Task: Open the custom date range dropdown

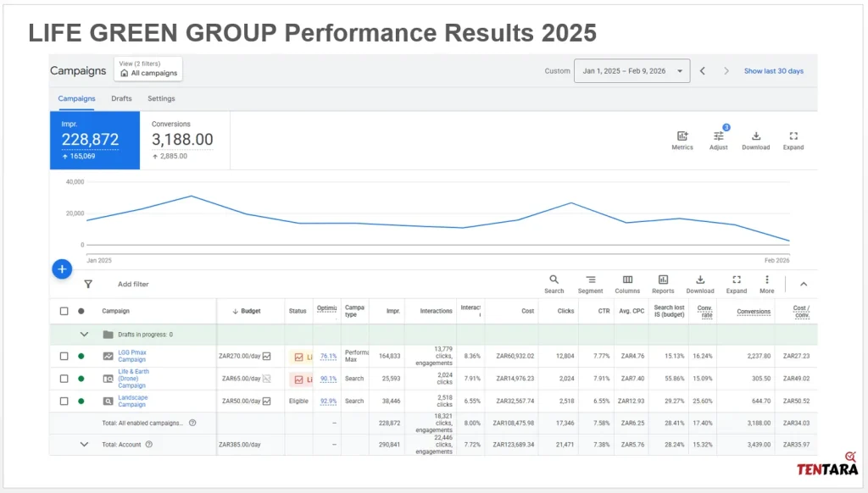Action: (632, 71)
